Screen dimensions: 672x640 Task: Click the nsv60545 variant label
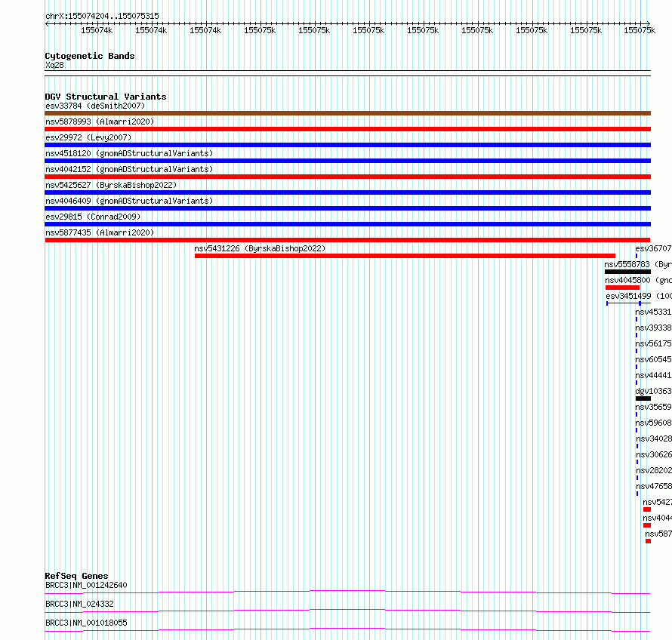click(653, 359)
